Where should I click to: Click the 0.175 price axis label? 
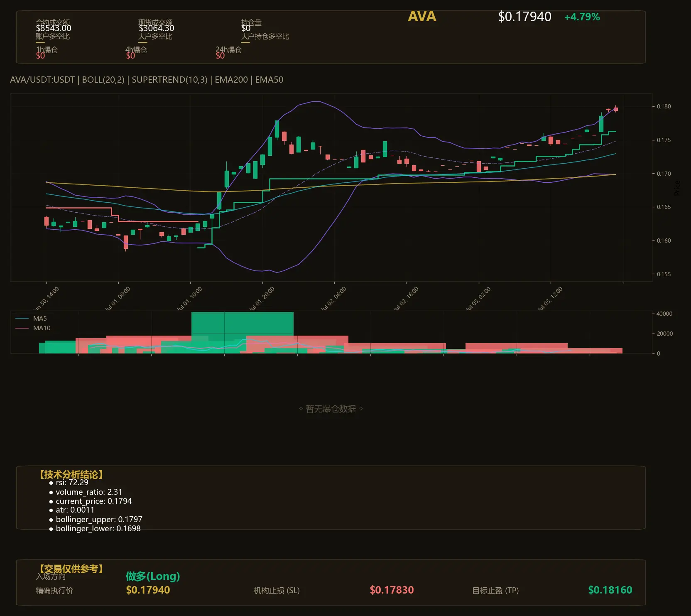[664, 140]
